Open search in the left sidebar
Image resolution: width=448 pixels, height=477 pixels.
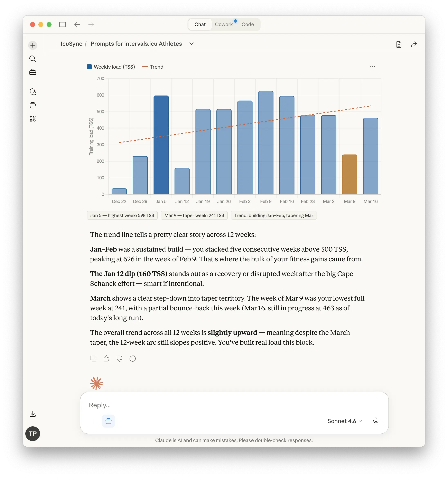33,59
